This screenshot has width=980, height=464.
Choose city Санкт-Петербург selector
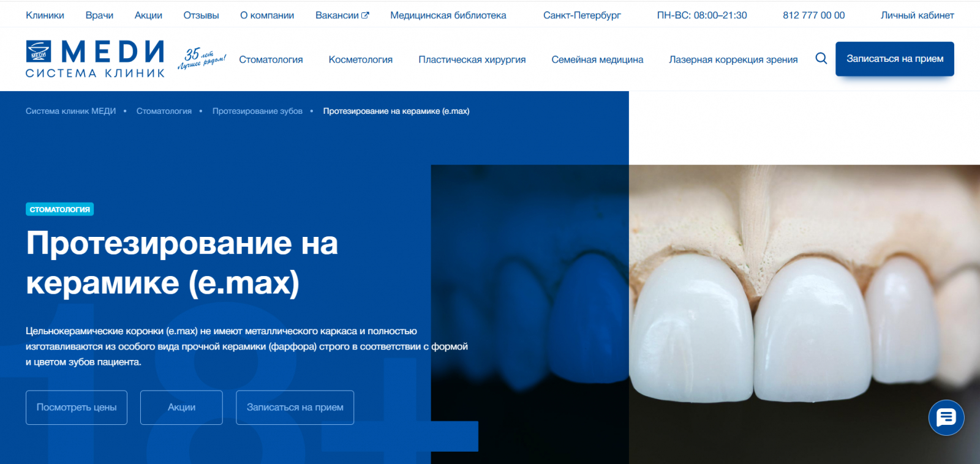click(582, 15)
